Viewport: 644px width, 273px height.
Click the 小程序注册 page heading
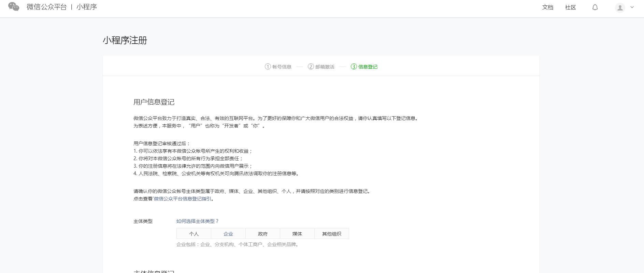125,40
